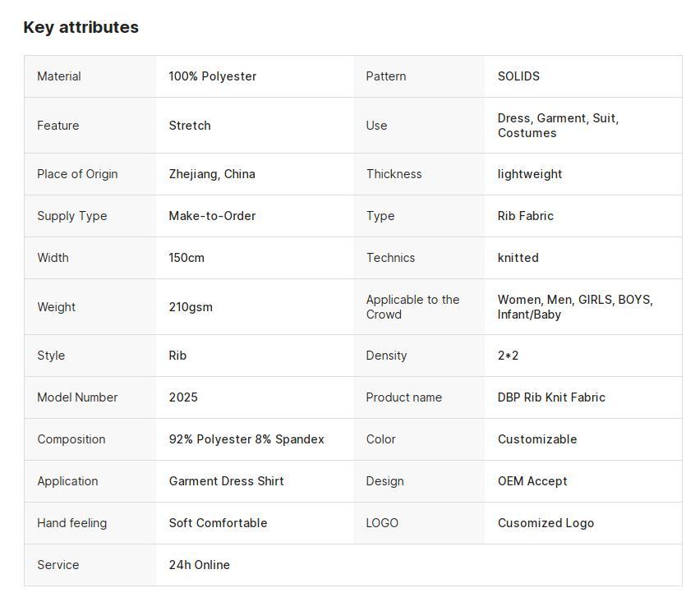
Task: Click the Model Number 2025 value
Action: [x=183, y=397]
